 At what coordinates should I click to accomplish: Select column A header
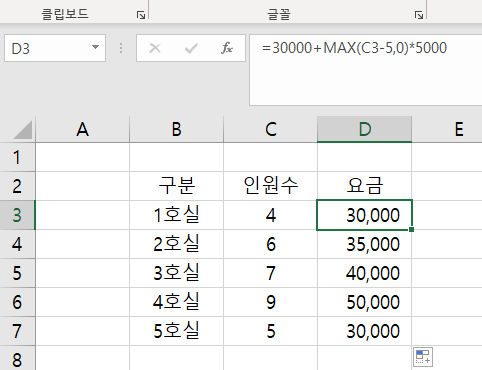(x=82, y=129)
